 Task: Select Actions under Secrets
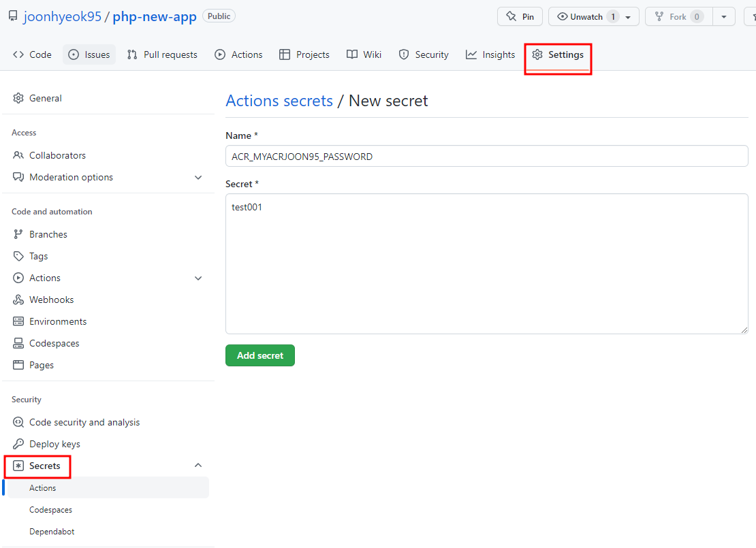(108, 487)
